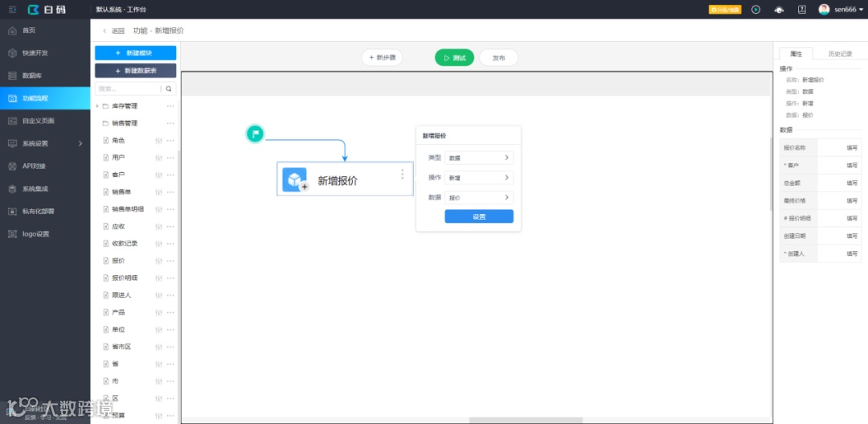Click the 白码 logo

(47, 10)
